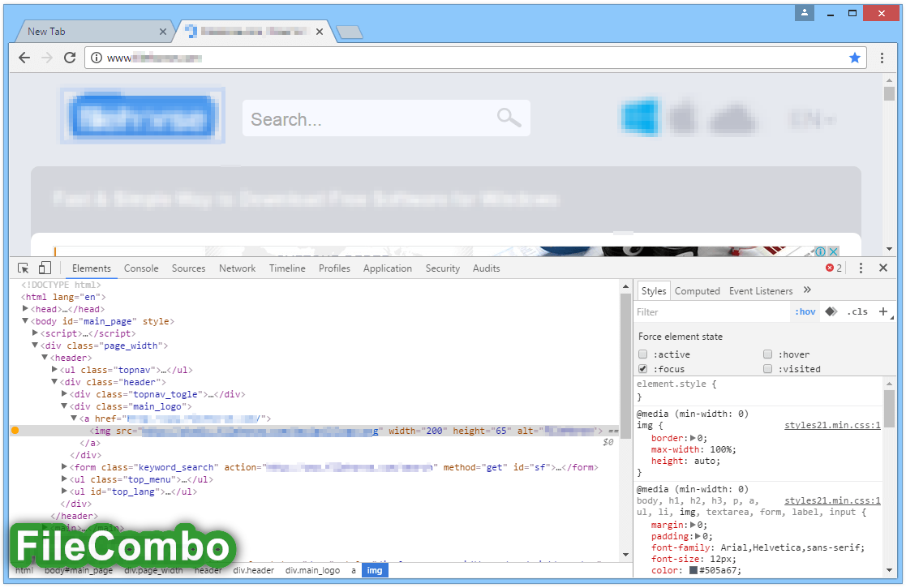Screen dimensions: 906x588
Task: Click the browser address bar
Action: [475, 58]
